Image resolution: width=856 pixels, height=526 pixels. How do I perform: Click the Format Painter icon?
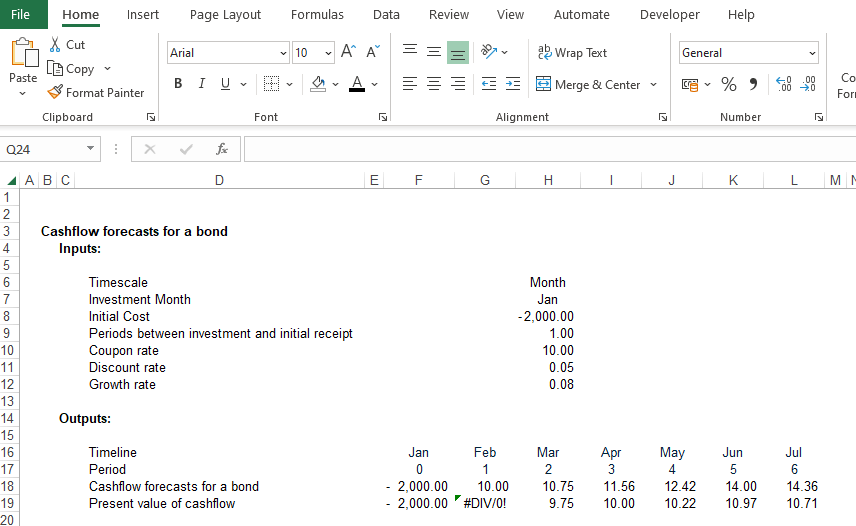[56, 92]
